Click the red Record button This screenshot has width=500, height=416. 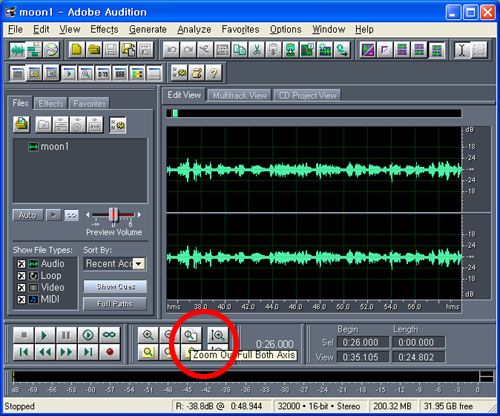click(109, 352)
